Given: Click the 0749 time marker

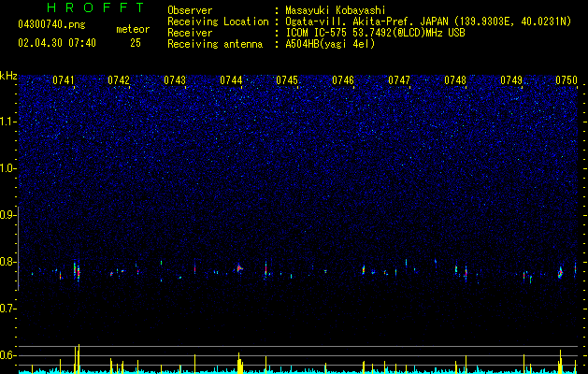Looking at the screenshot, I should click(x=511, y=80).
